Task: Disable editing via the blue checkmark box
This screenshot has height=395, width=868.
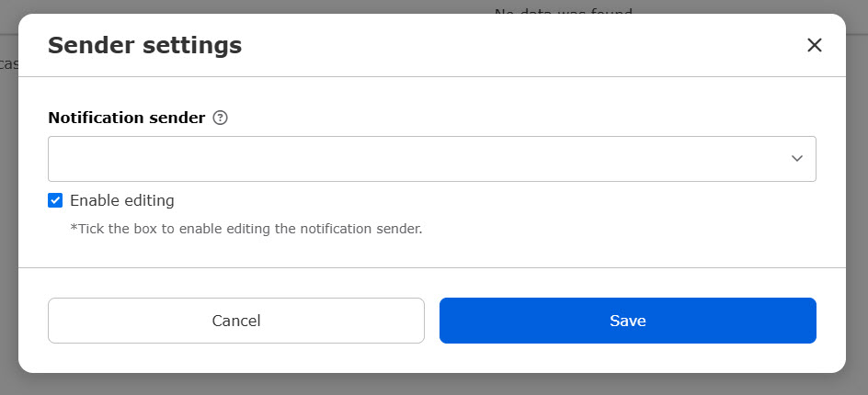Action: coord(55,200)
